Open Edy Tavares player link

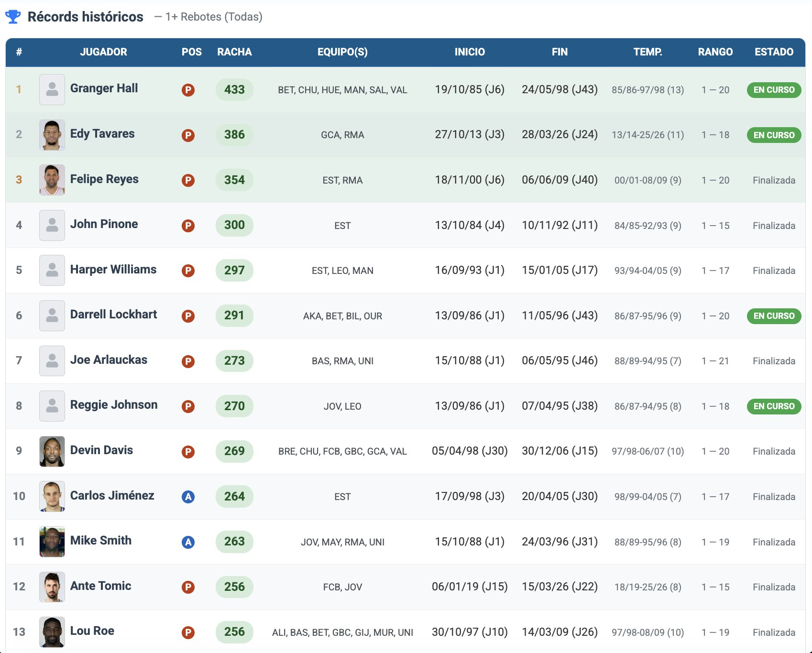[x=102, y=134]
